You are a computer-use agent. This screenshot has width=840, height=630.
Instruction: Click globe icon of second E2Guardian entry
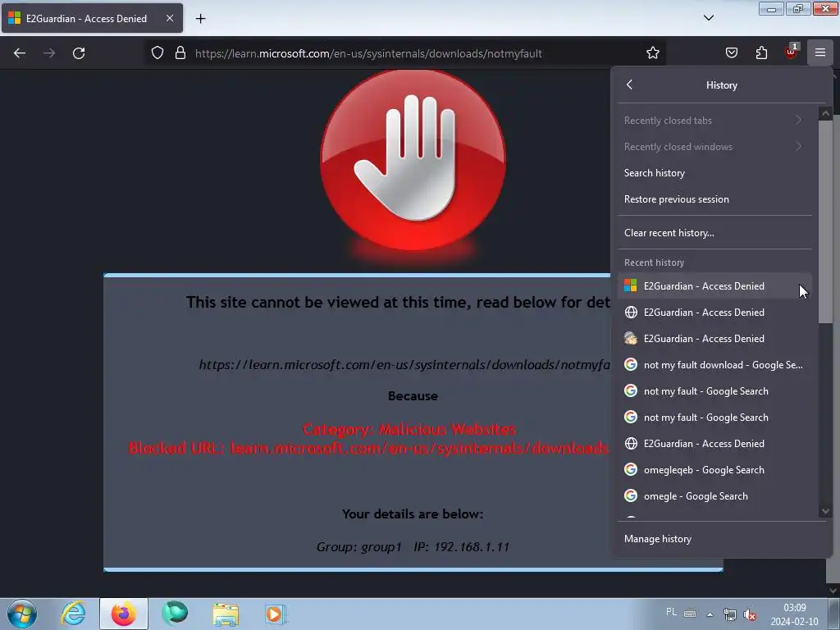pos(631,312)
